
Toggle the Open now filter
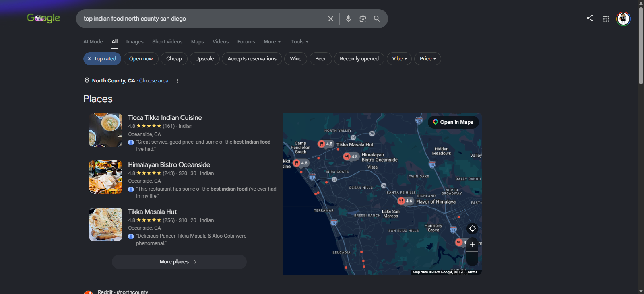(x=141, y=59)
